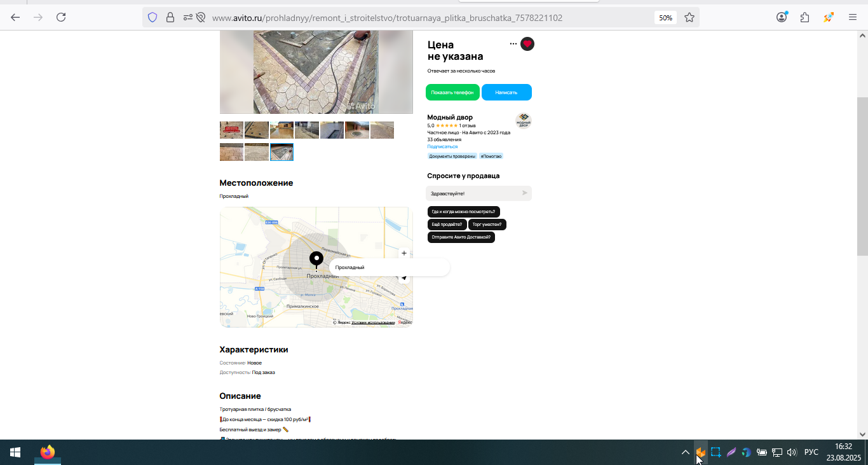The width and height of the screenshot is (868, 465).
Task: Bookmark this page with the star icon
Action: point(689,17)
